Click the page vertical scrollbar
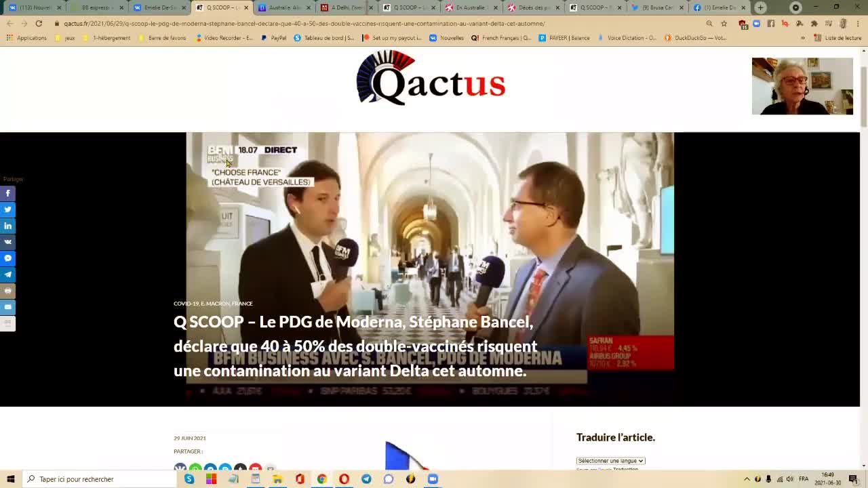Image resolution: width=868 pixels, height=488 pixels. (863, 96)
